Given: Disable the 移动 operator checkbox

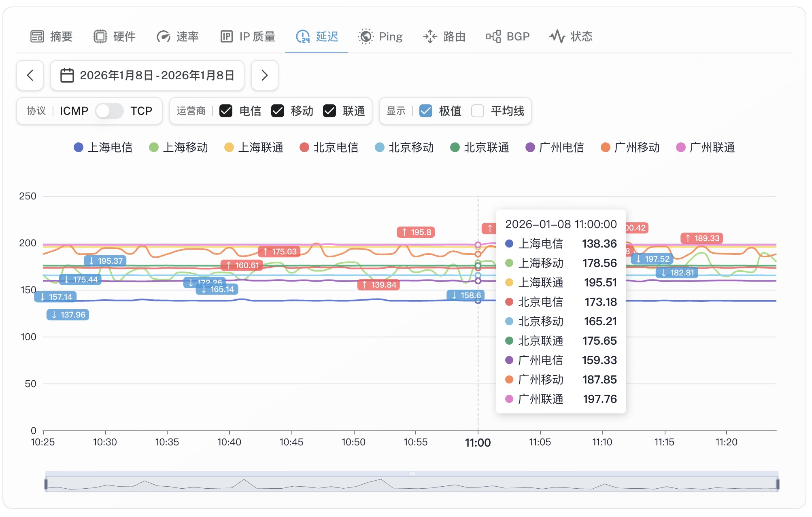Looking at the screenshot, I should 278,110.
